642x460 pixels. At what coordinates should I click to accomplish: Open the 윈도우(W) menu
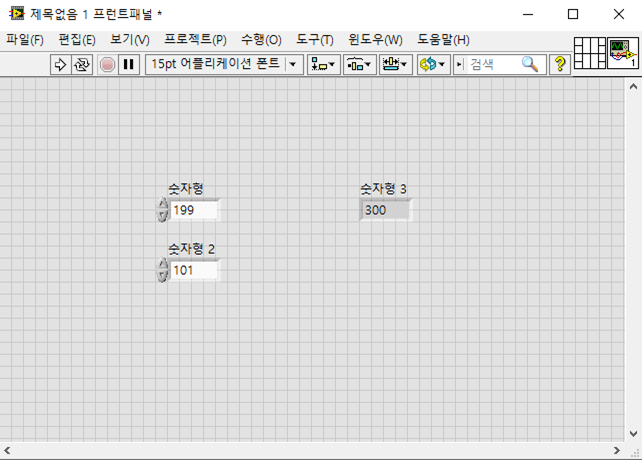point(375,40)
